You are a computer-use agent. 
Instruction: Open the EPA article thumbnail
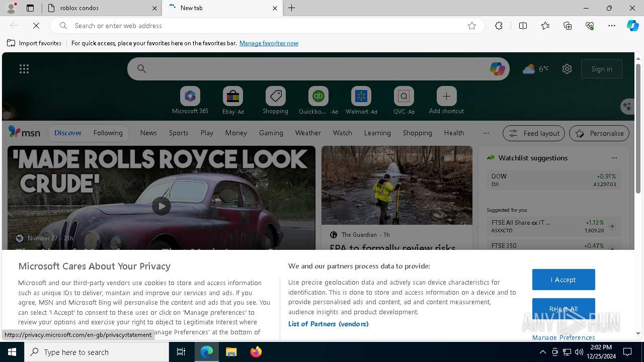(x=397, y=186)
